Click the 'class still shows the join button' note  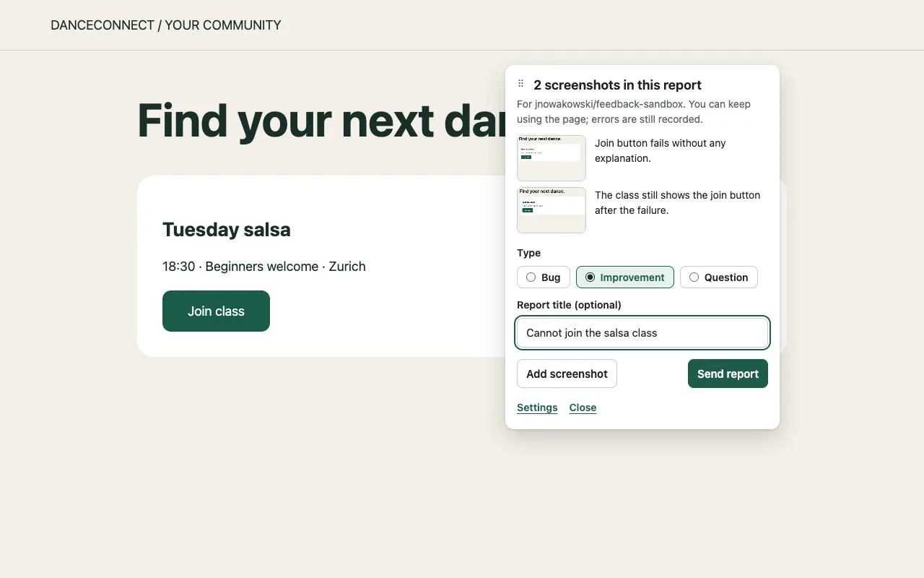pos(677,203)
